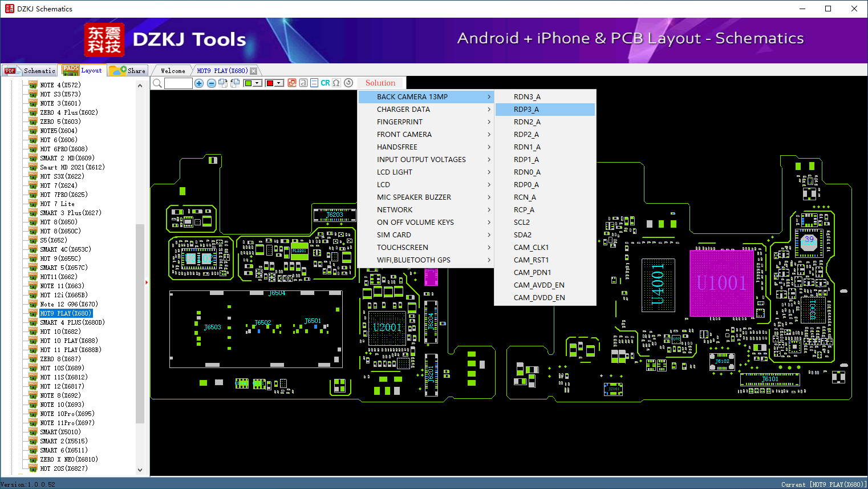Expand the CHARGER DATA submenu arrow
The width and height of the screenshot is (868, 489).
489,110
